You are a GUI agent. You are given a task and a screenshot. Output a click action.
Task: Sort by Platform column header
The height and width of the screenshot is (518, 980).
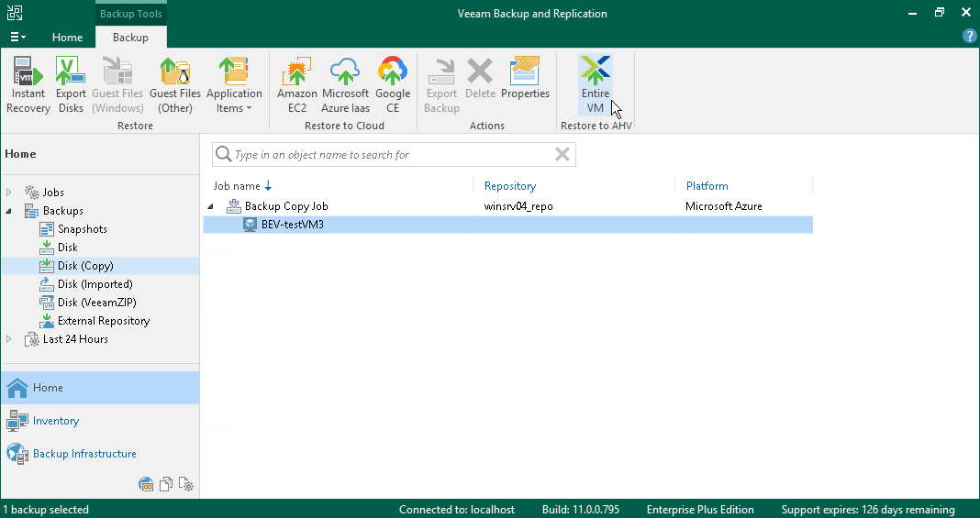707,186
